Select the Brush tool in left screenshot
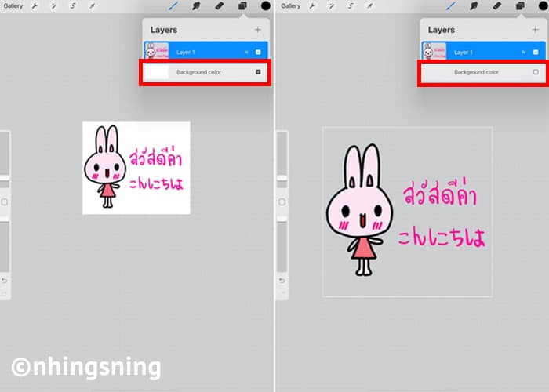 [173, 5]
